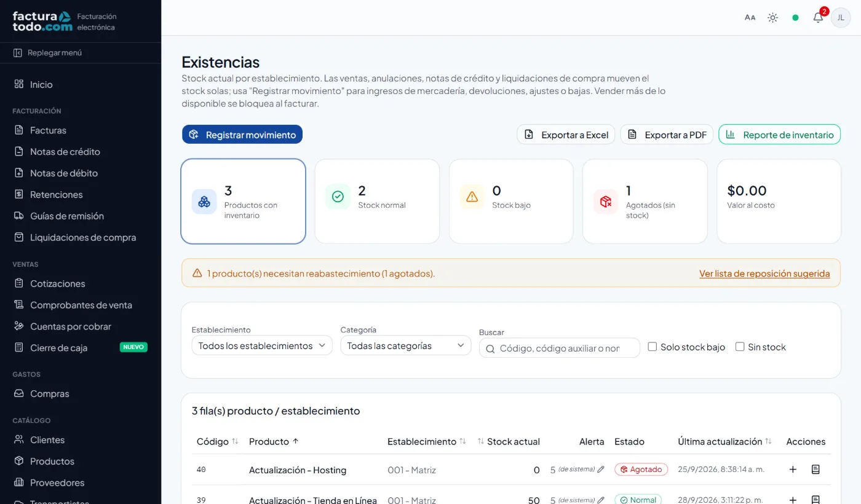Sort by Establecimiento column arrows
Screen dimensions: 861x504
point(463,441)
